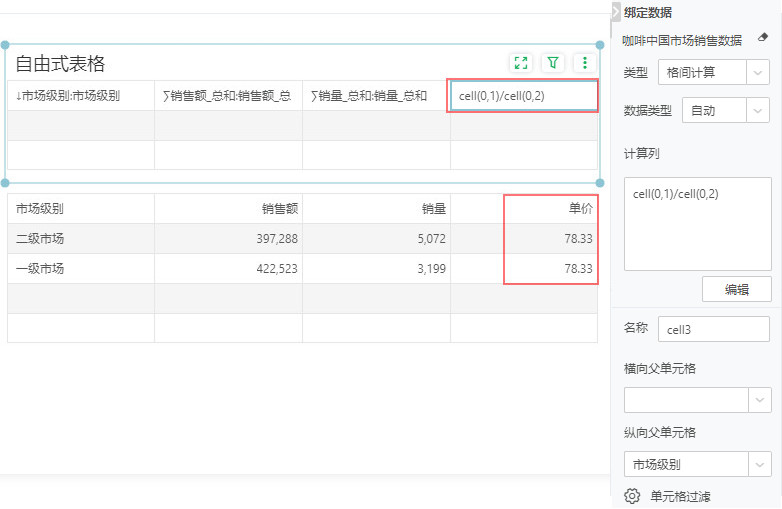
Task: Click the 单元格过滤 link text
Action: [680, 496]
